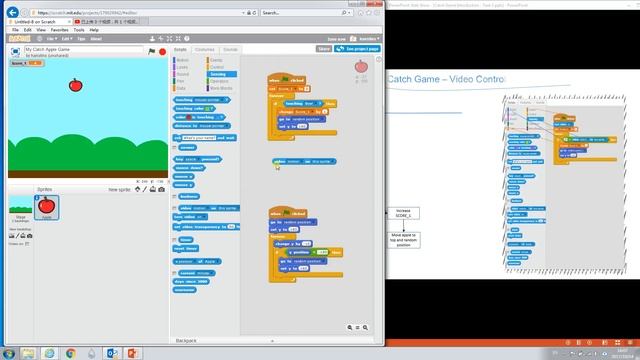The image size is (640, 360).
Task: Zoom out the scripts area
Action: 350,327
